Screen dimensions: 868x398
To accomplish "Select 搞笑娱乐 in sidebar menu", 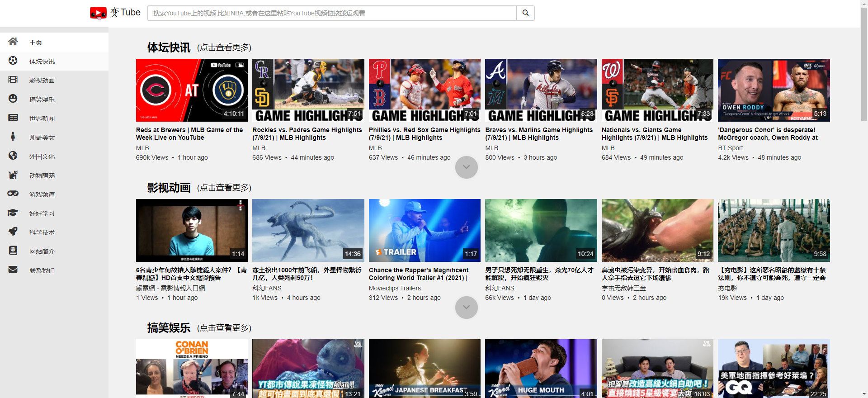I will [54, 99].
